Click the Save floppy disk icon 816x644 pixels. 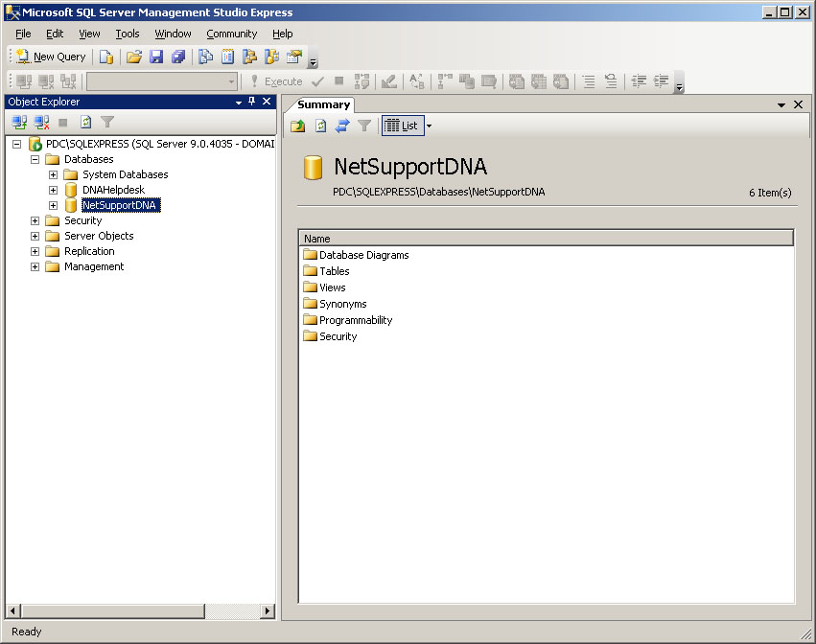point(156,57)
